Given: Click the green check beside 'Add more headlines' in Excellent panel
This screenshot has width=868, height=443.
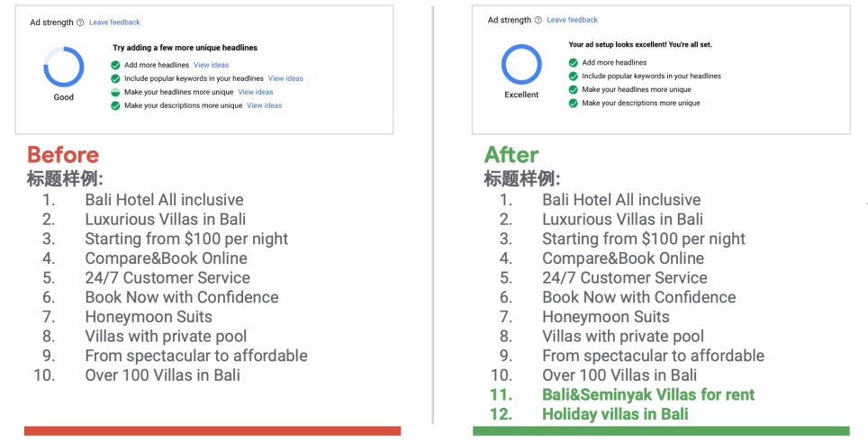Looking at the screenshot, I should (x=573, y=62).
